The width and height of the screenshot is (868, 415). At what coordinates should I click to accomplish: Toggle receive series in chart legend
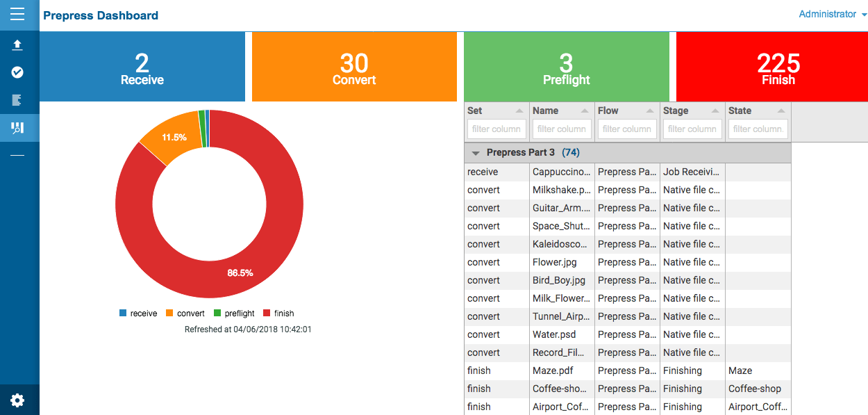[x=138, y=314]
